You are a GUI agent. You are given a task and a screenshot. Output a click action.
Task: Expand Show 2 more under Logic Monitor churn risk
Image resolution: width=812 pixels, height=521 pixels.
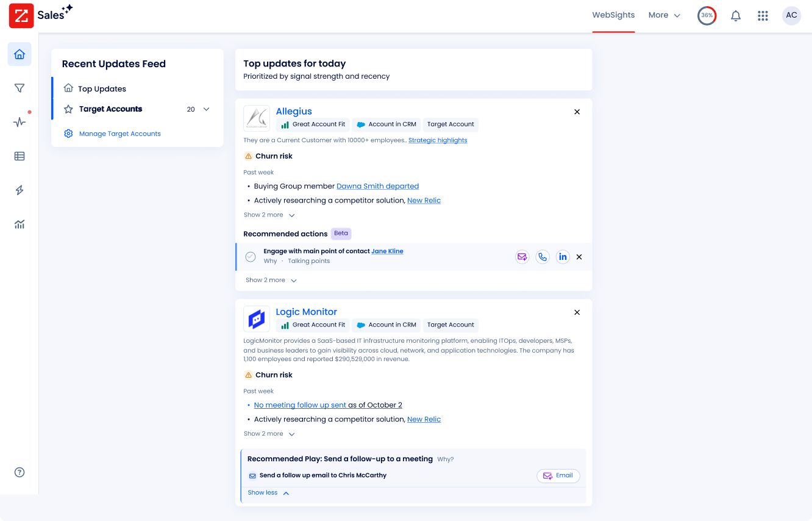click(x=269, y=434)
